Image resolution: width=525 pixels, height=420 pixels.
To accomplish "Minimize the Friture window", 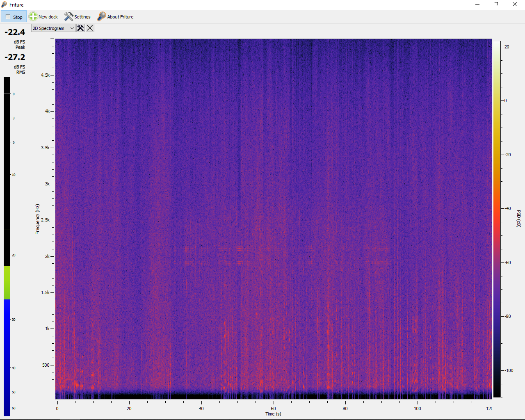I will coord(477,5).
